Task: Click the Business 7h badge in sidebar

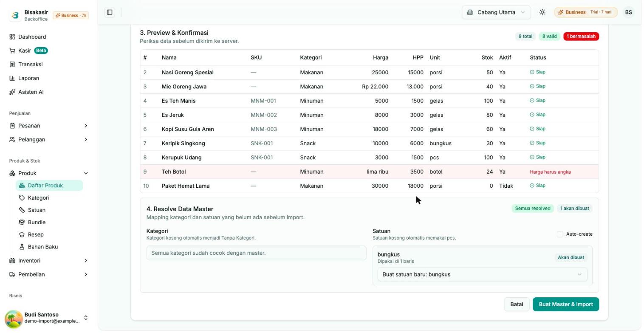Action: point(71,16)
